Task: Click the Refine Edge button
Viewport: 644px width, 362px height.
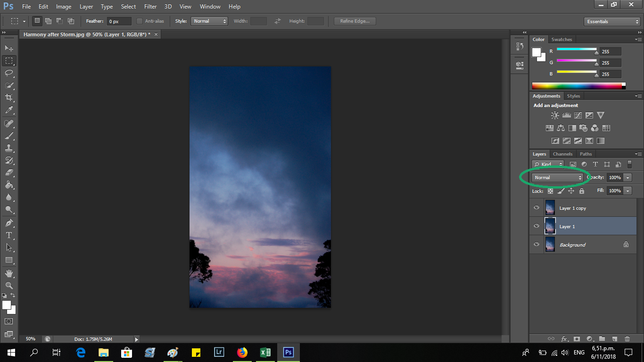Action: click(355, 21)
